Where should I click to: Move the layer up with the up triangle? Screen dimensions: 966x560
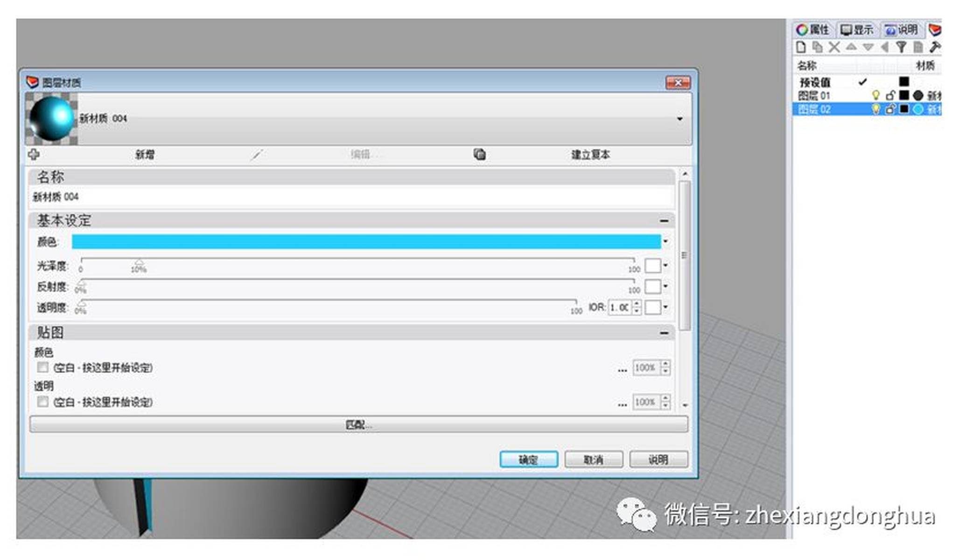click(x=851, y=47)
